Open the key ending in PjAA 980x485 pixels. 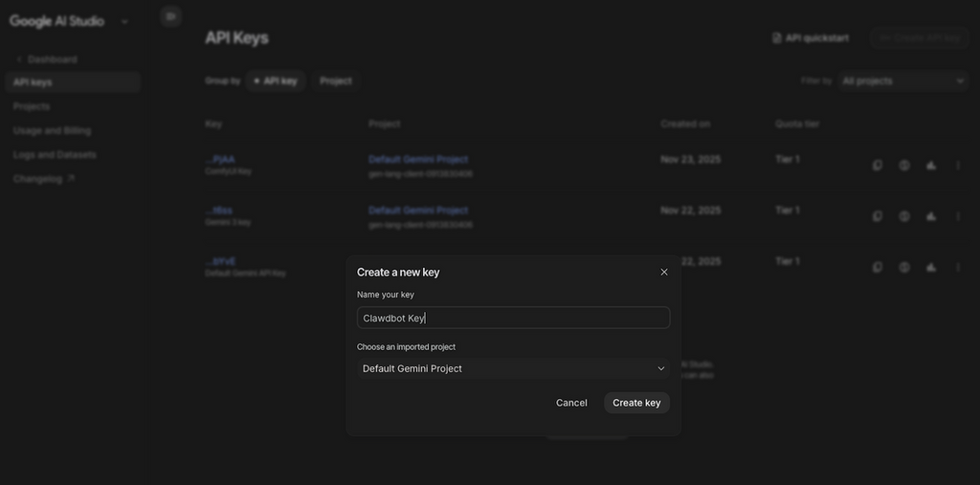coord(220,160)
